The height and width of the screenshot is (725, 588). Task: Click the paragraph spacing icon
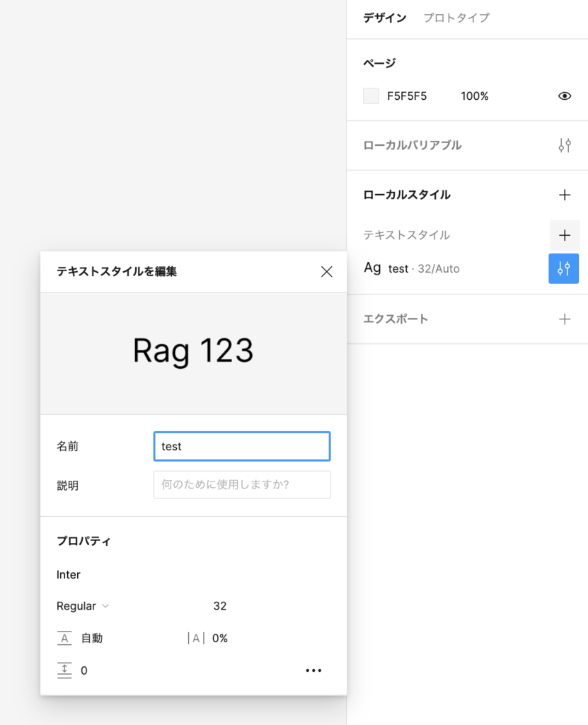click(64, 670)
